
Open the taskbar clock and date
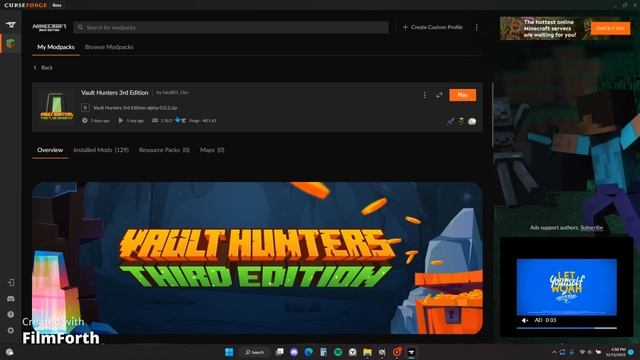click(616, 352)
